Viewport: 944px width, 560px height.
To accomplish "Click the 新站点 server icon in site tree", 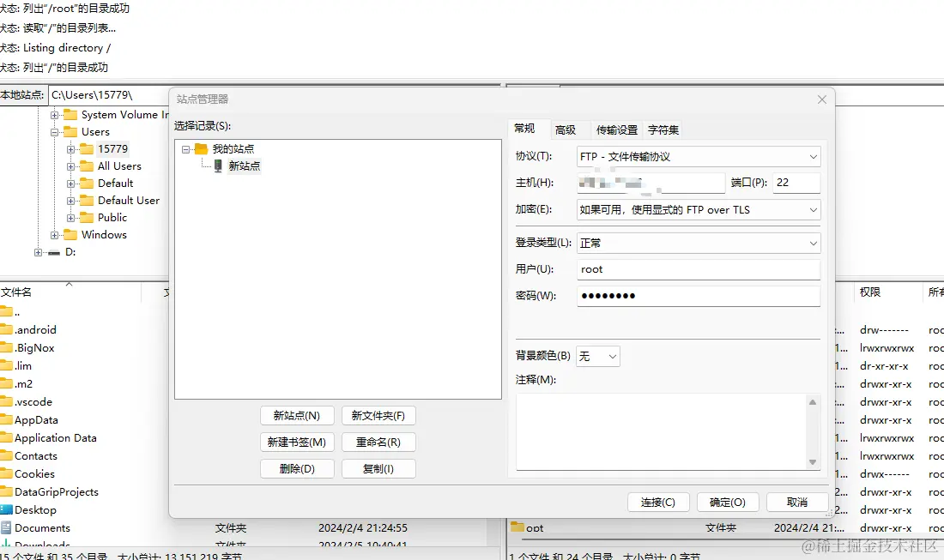I will pos(218,166).
